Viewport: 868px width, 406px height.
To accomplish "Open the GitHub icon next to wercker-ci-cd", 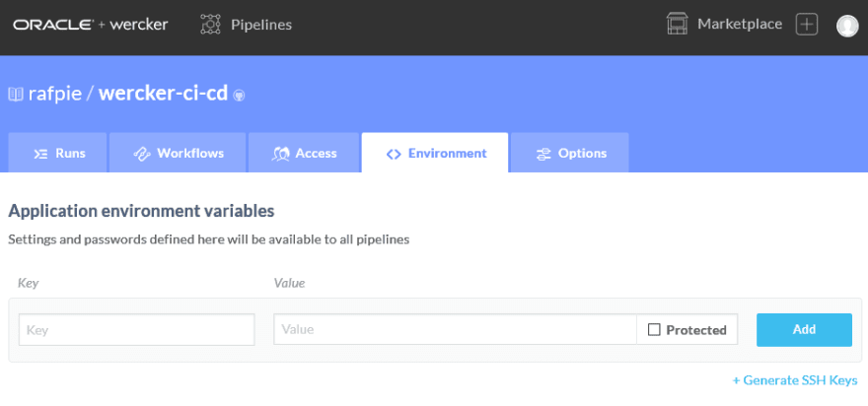I will (x=239, y=96).
